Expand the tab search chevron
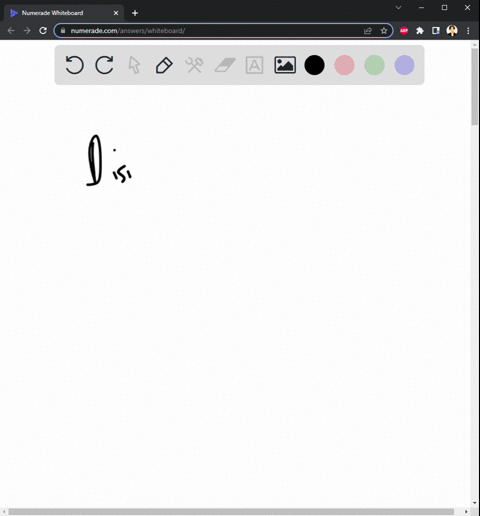480x516 pixels. coord(398,7)
